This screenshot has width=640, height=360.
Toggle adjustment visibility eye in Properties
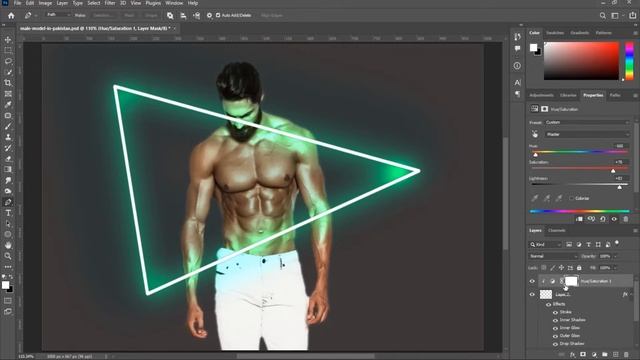[614, 219]
